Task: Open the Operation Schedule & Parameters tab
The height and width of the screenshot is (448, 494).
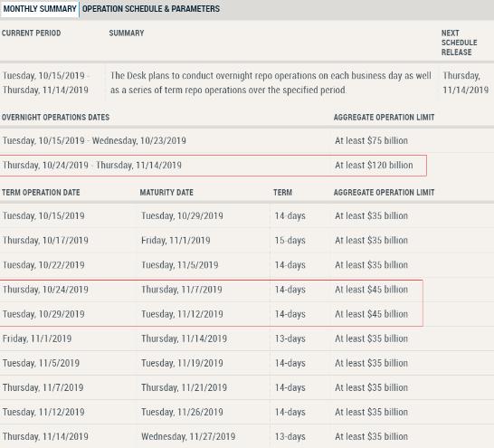Action: [151, 9]
